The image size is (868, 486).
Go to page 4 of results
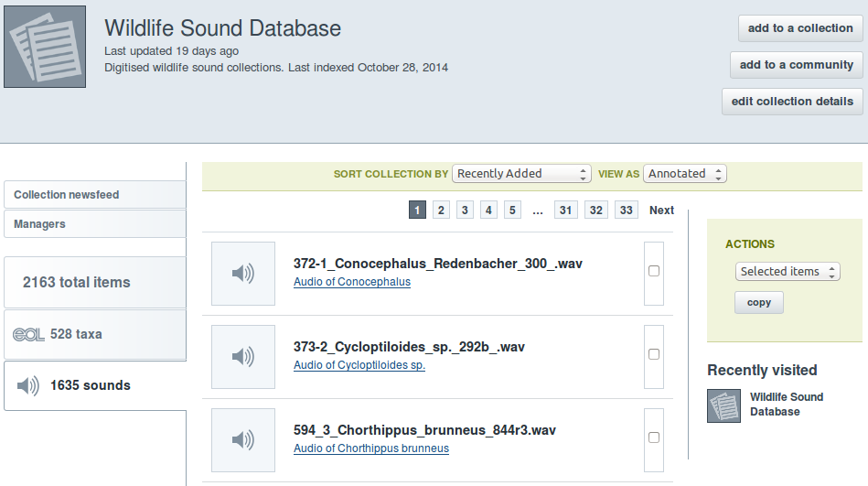pos(488,210)
